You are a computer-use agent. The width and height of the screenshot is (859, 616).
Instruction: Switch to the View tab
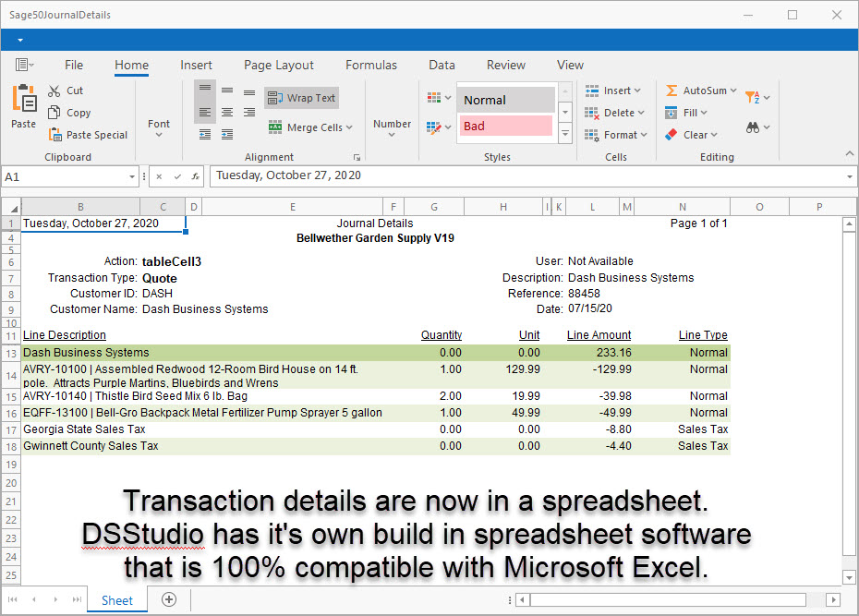tap(570, 66)
